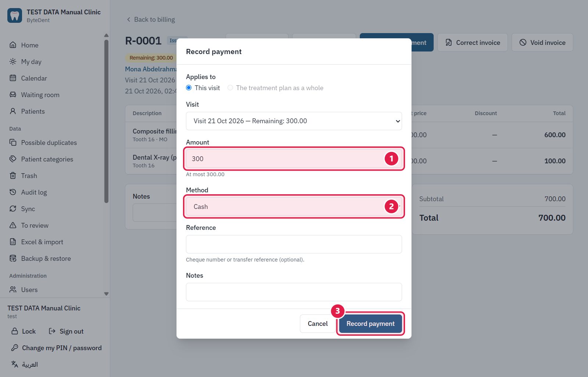Open the Waiting room icon
The image size is (588, 377).
13,95
